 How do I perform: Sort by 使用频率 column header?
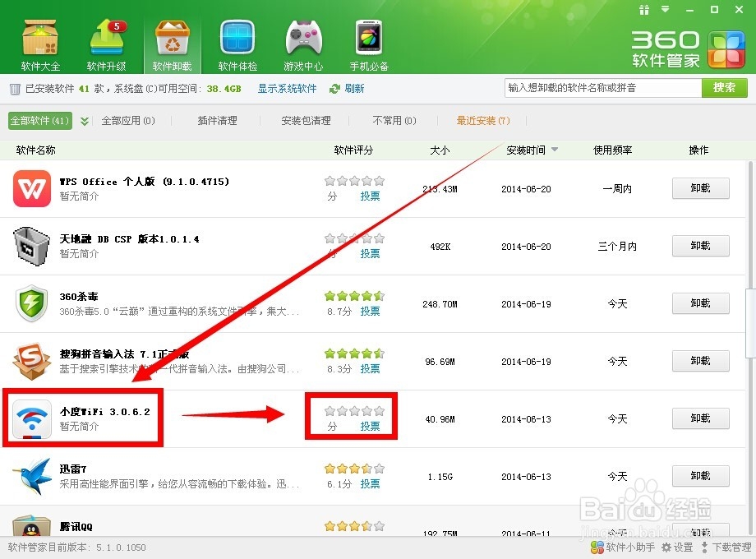pos(612,150)
